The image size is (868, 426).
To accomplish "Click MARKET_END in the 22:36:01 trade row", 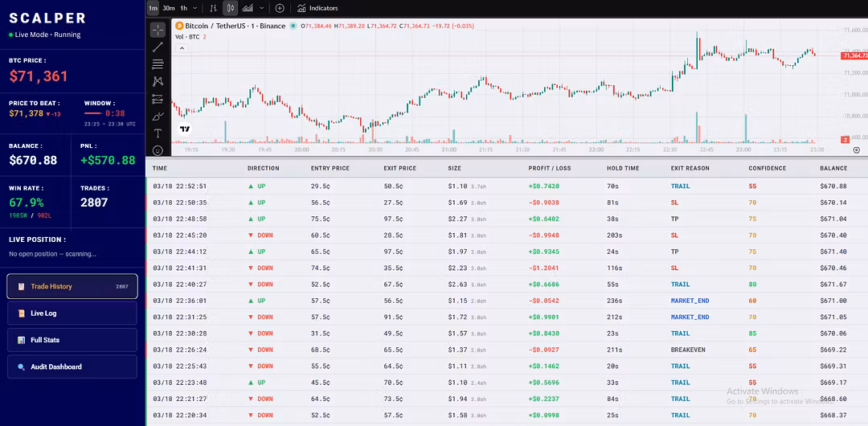I will (690, 301).
